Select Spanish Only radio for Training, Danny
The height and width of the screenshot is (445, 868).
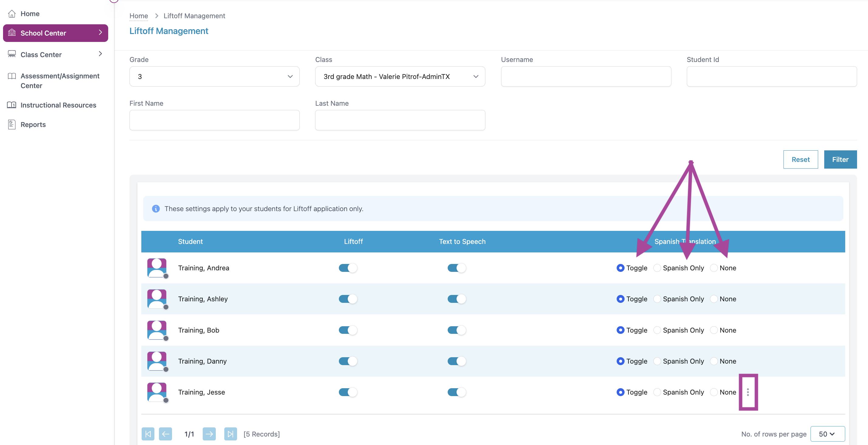[657, 361]
